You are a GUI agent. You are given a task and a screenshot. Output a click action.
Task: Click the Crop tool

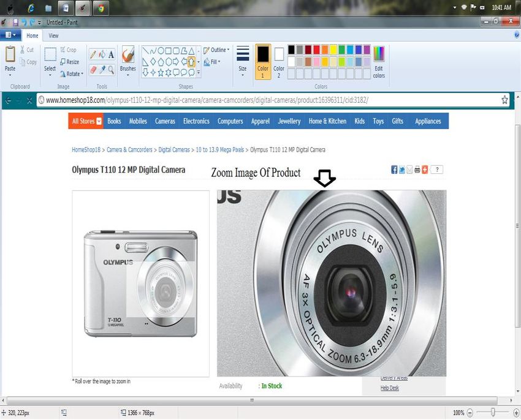click(69, 50)
